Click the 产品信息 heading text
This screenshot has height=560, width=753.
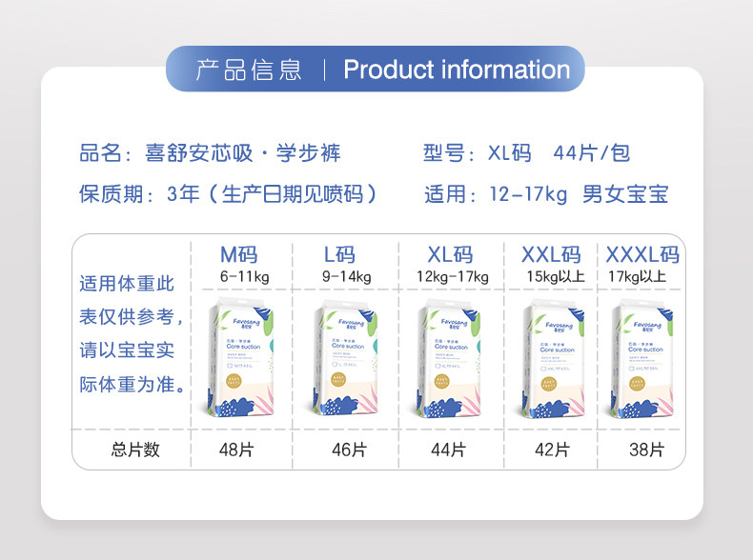click(248, 70)
